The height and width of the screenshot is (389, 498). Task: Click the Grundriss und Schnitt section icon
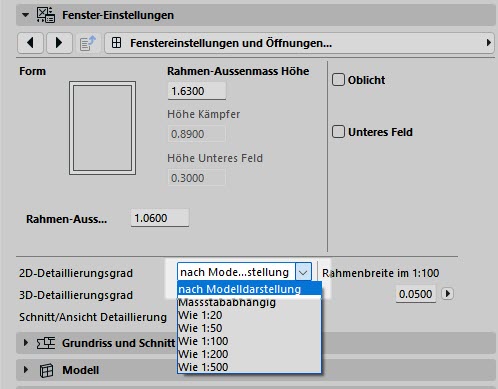click(x=46, y=343)
